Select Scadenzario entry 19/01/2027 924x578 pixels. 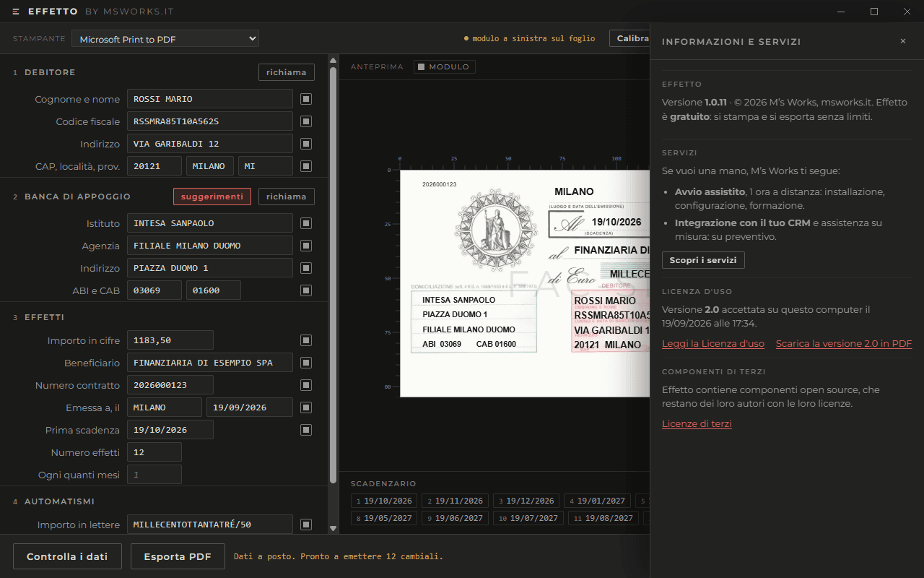click(597, 501)
